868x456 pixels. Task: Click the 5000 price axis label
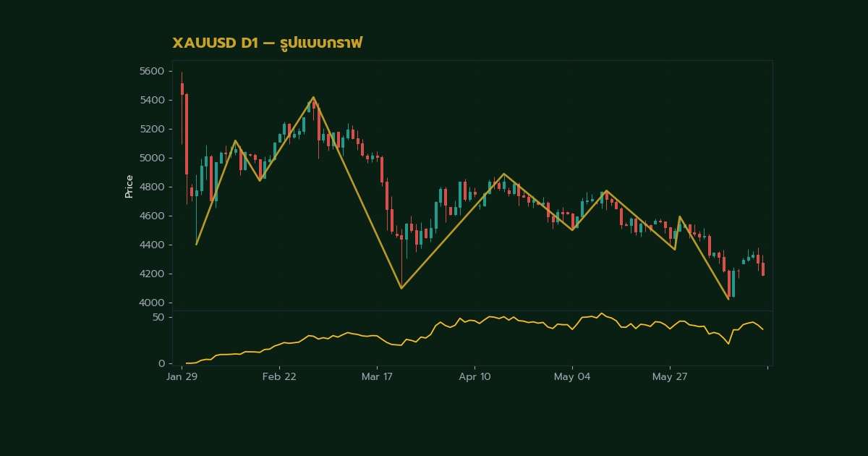tap(152, 158)
